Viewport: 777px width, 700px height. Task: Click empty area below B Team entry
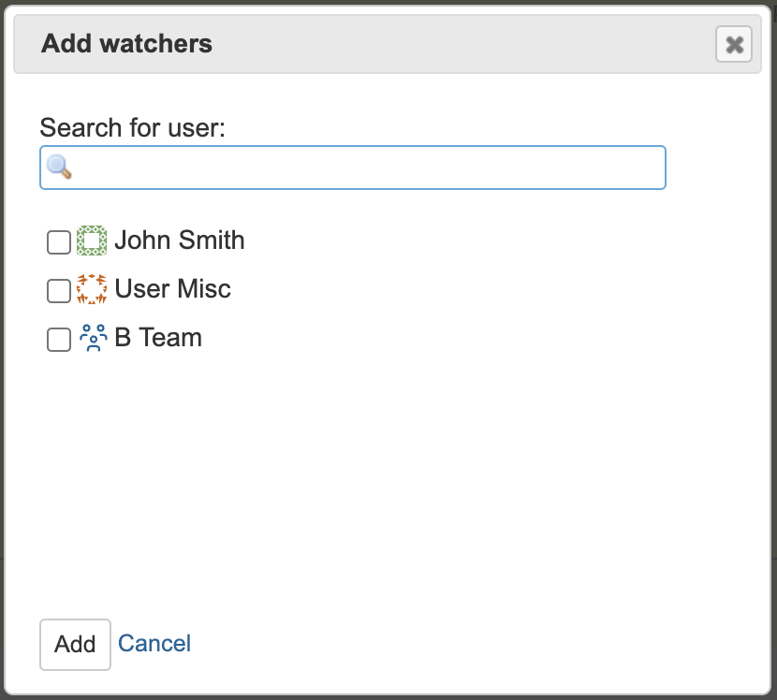[387, 471]
